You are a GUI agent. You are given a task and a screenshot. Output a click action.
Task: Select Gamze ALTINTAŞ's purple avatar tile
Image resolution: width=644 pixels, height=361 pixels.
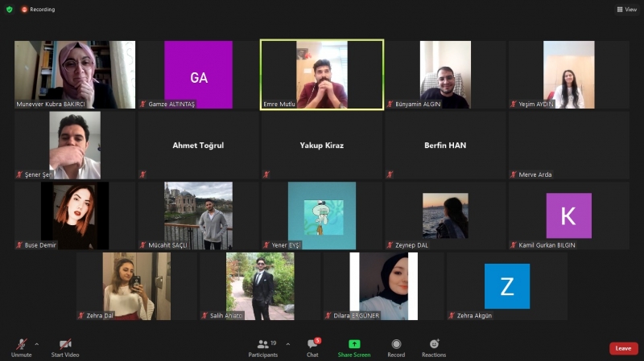point(198,75)
